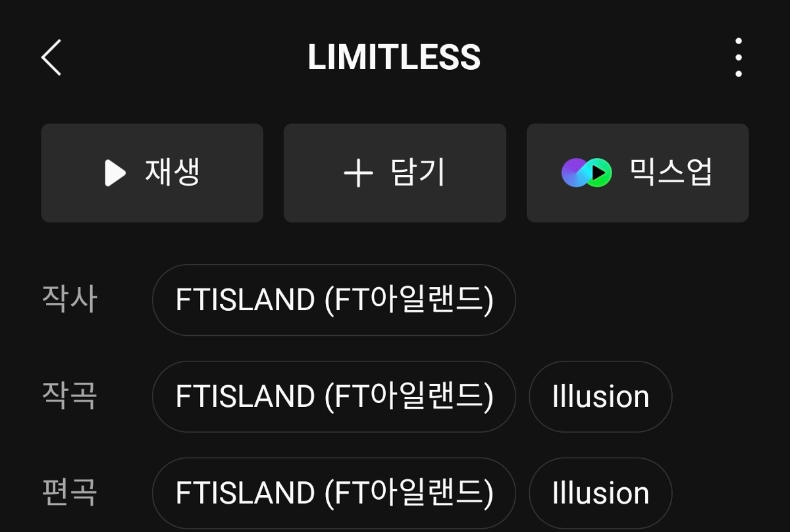
Task: Open the three-dot more options menu
Action: (738, 57)
